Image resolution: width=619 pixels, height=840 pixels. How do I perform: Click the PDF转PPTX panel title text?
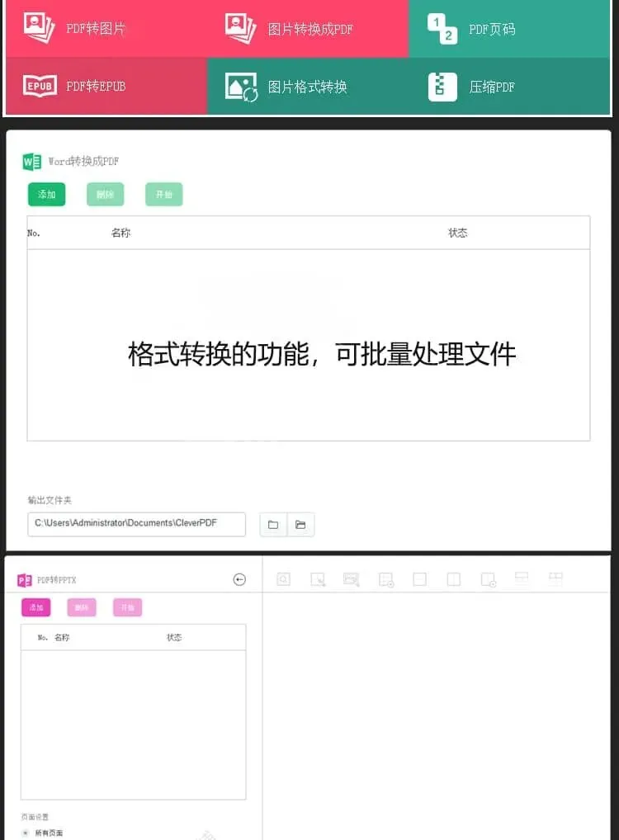57,580
